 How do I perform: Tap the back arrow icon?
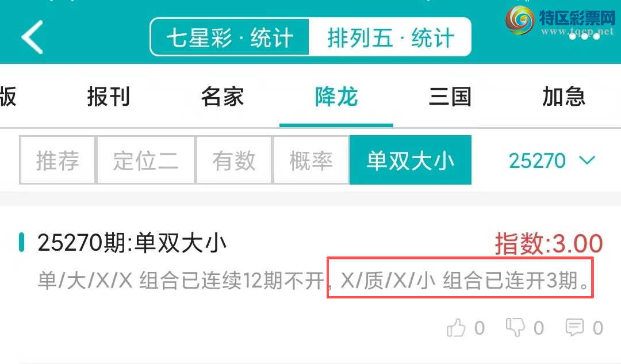[32, 37]
